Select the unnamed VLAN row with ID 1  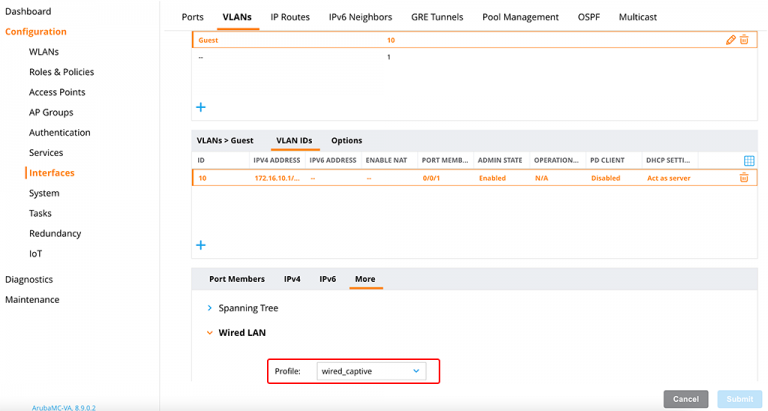point(474,57)
